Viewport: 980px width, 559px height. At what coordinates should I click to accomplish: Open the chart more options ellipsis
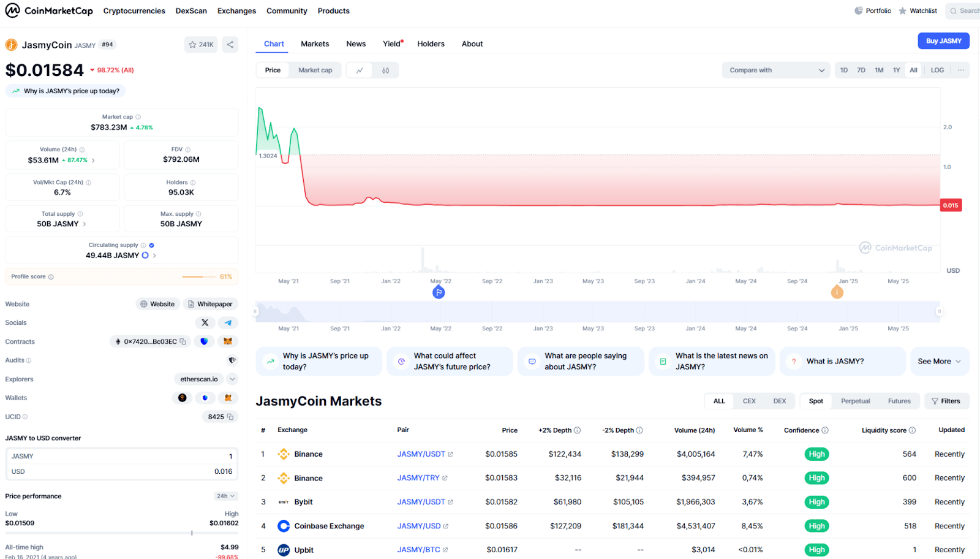(960, 70)
